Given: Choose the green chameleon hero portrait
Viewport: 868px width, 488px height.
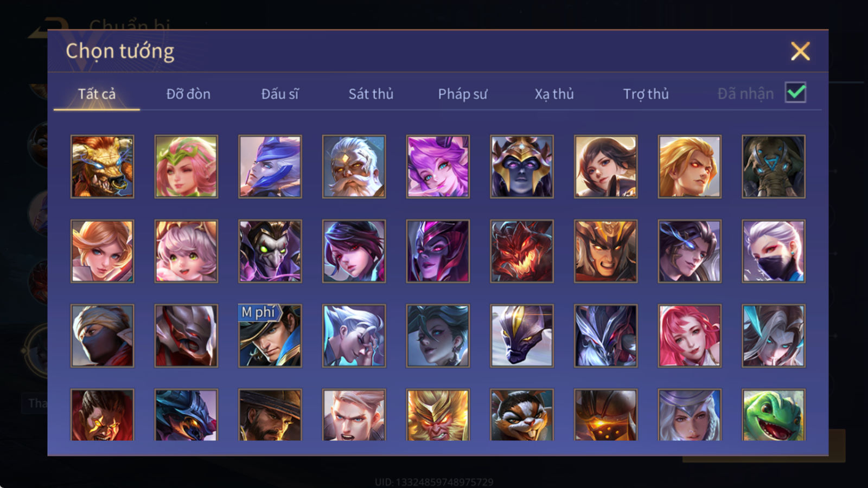Looking at the screenshot, I should click(774, 414).
